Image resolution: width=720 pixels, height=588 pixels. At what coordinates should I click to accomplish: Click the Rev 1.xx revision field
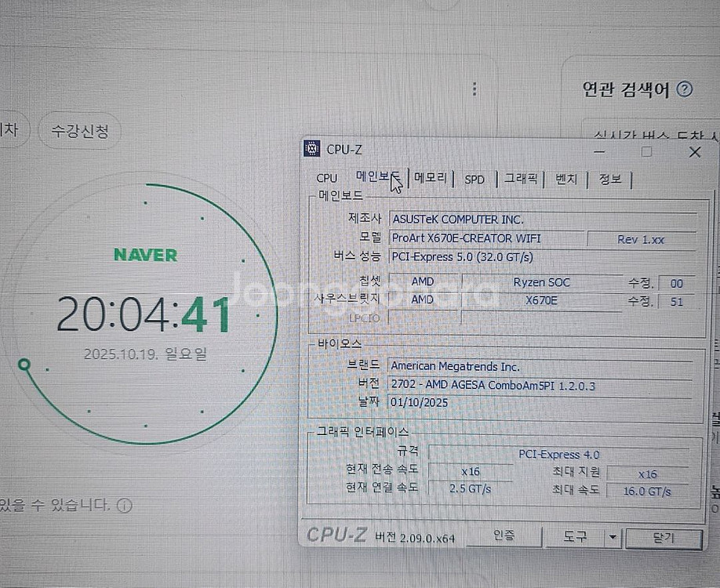click(650, 239)
